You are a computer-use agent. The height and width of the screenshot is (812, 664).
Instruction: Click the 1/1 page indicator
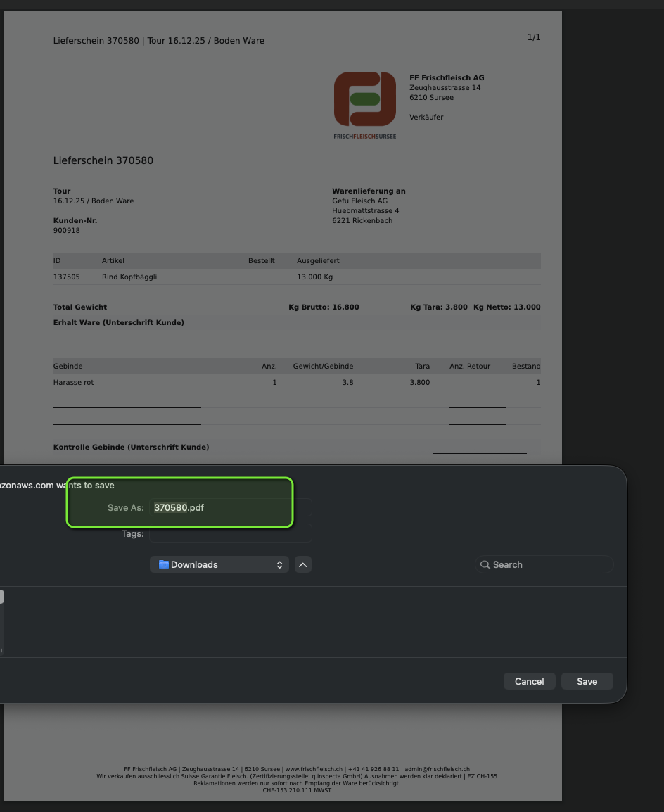534,37
